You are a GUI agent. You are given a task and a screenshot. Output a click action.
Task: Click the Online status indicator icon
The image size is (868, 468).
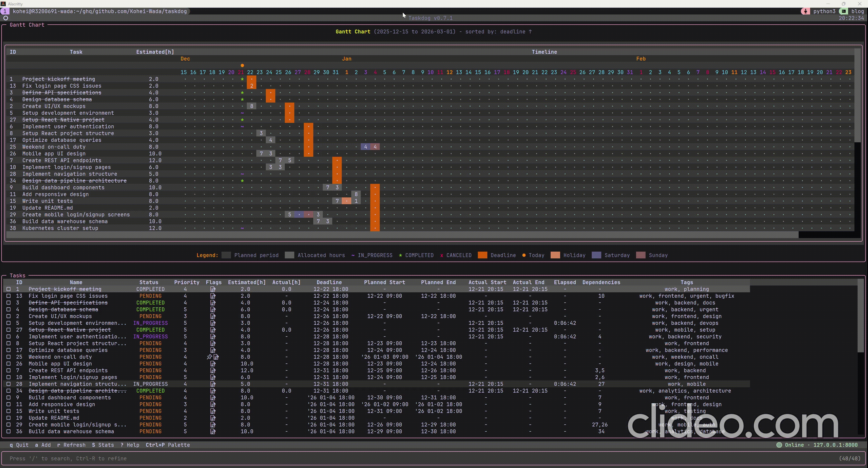[x=779, y=445]
